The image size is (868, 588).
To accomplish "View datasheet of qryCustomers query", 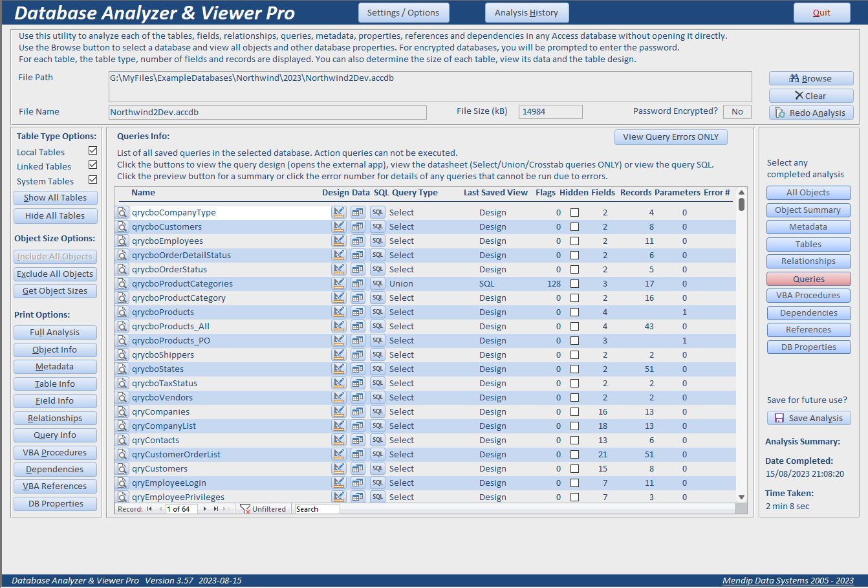I will (358, 468).
